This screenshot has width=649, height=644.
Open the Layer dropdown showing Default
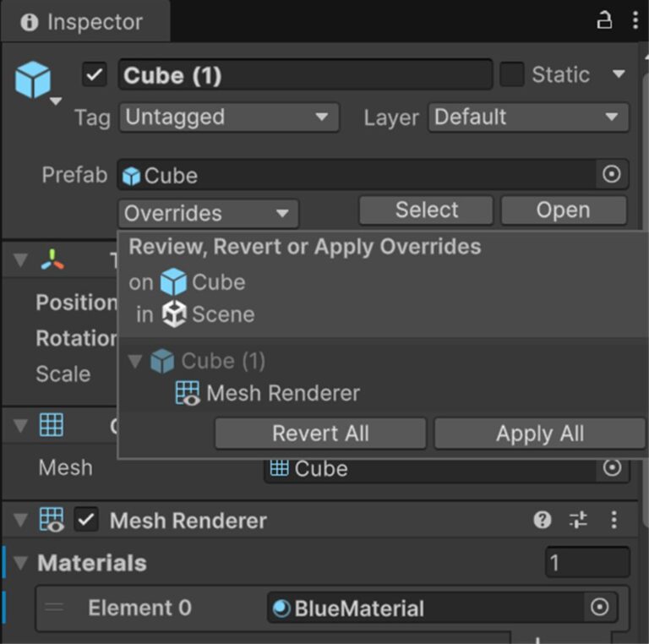(x=528, y=117)
